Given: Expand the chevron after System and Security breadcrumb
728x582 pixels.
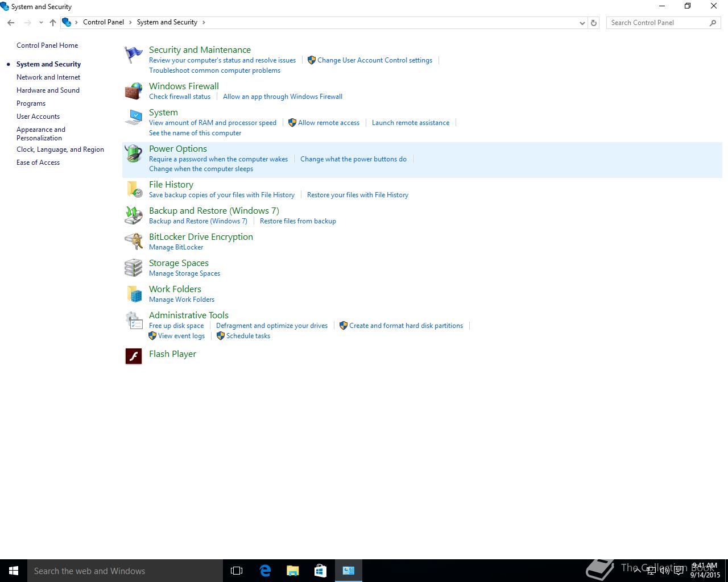Looking at the screenshot, I should point(204,22).
